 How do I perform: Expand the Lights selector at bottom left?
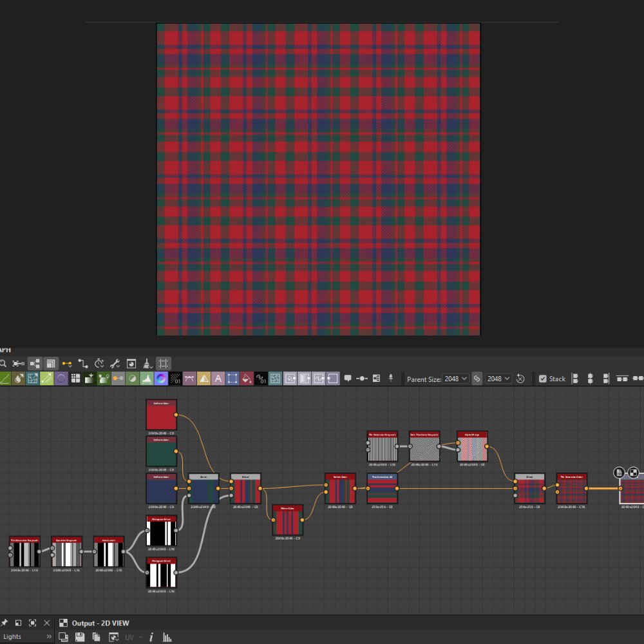(x=50, y=636)
